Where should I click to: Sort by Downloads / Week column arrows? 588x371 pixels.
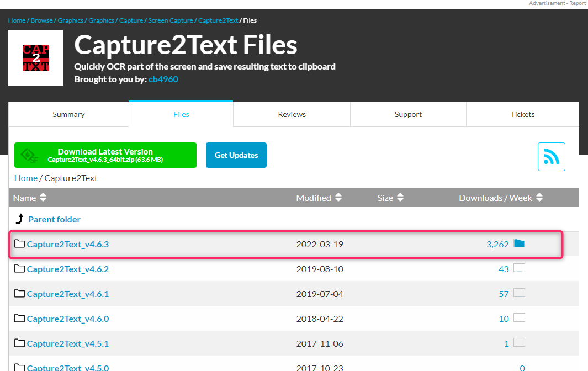point(539,198)
